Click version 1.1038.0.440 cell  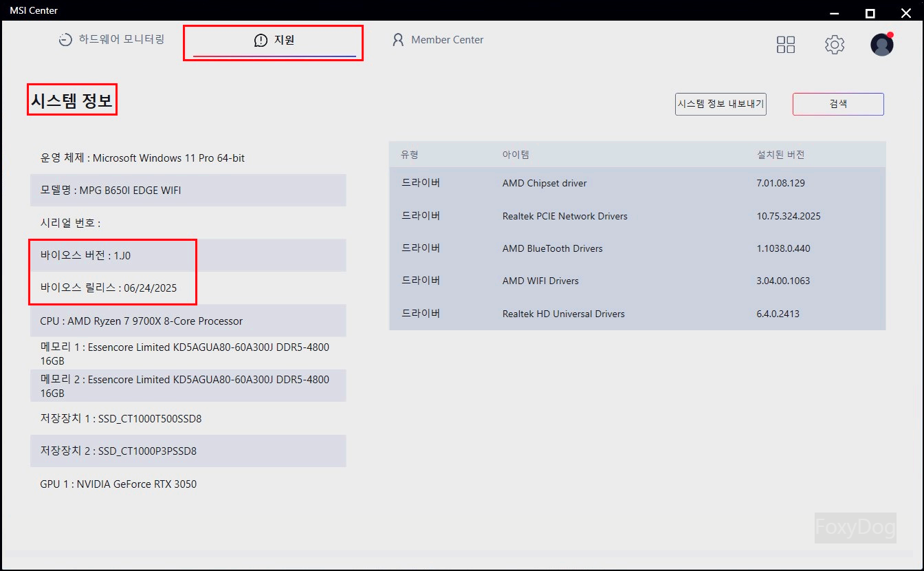(x=783, y=248)
